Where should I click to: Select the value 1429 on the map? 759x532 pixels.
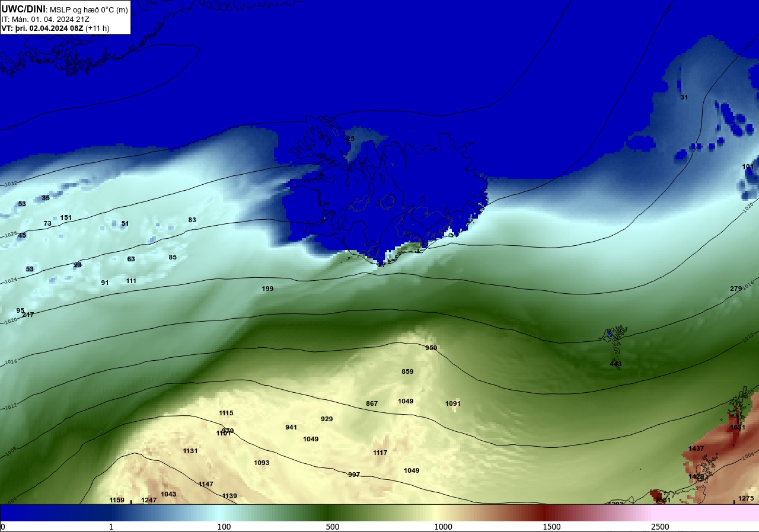click(x=696, y=476)
